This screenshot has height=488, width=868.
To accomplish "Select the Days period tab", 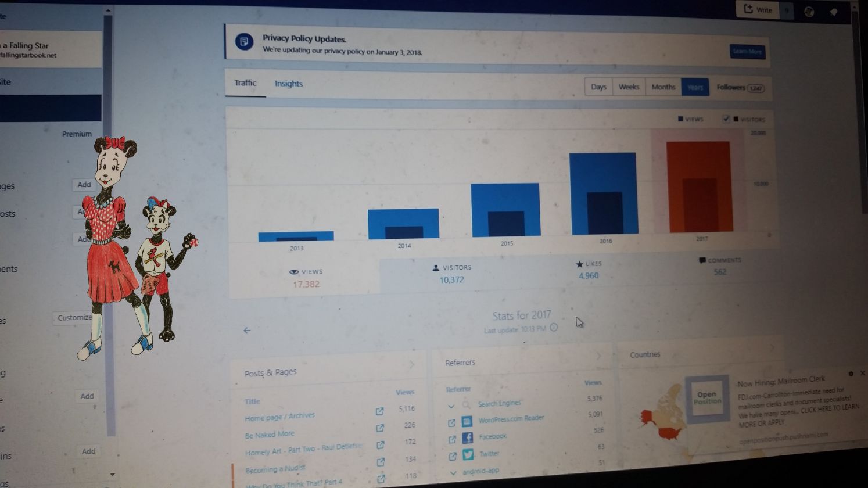I will pos(598,87).
